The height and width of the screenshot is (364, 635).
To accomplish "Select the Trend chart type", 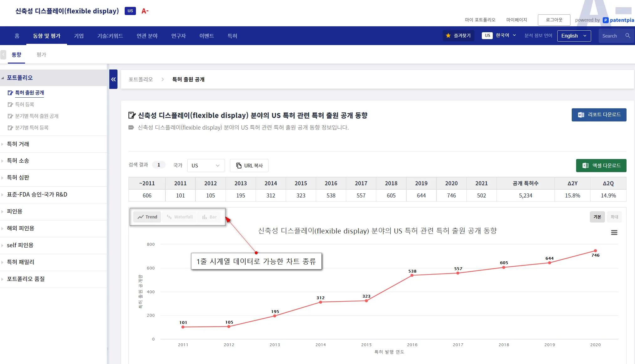I will click(147, 217).
